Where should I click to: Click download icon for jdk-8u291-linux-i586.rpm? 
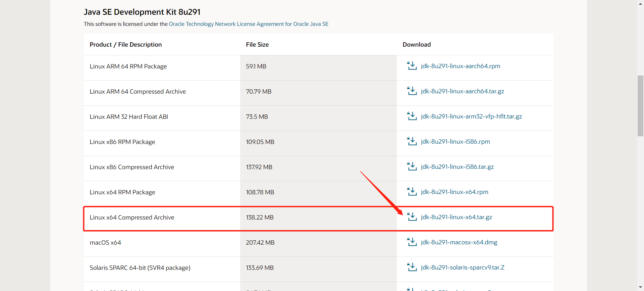coord(412,141)
